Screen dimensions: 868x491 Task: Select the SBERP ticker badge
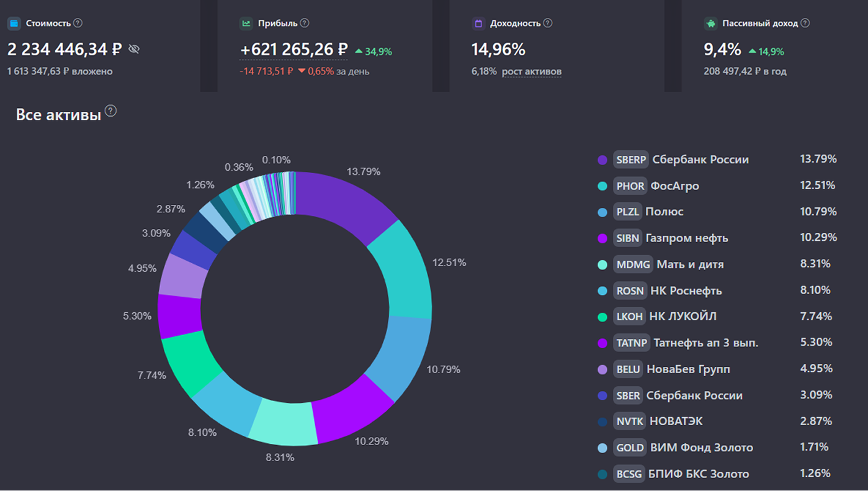pos(630,160)
